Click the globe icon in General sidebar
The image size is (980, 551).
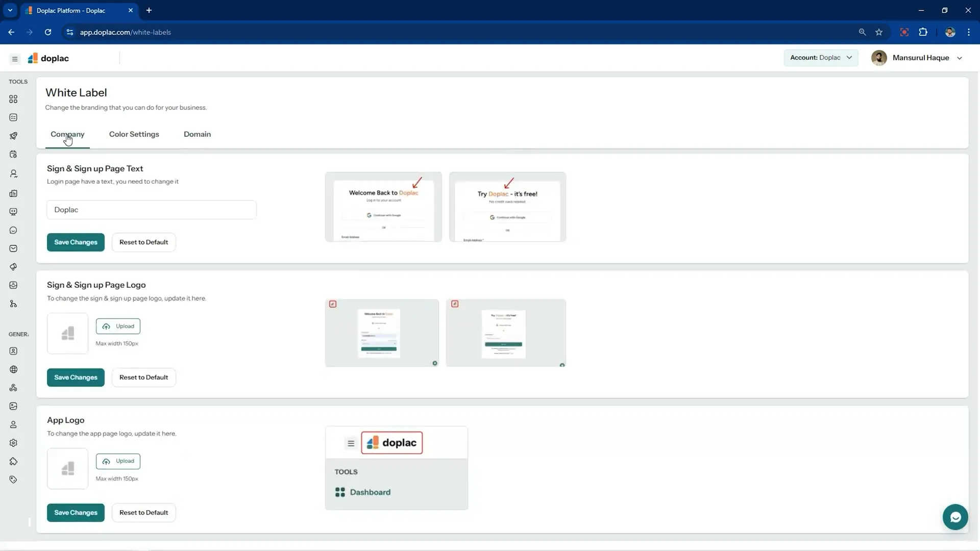point(13,369)
